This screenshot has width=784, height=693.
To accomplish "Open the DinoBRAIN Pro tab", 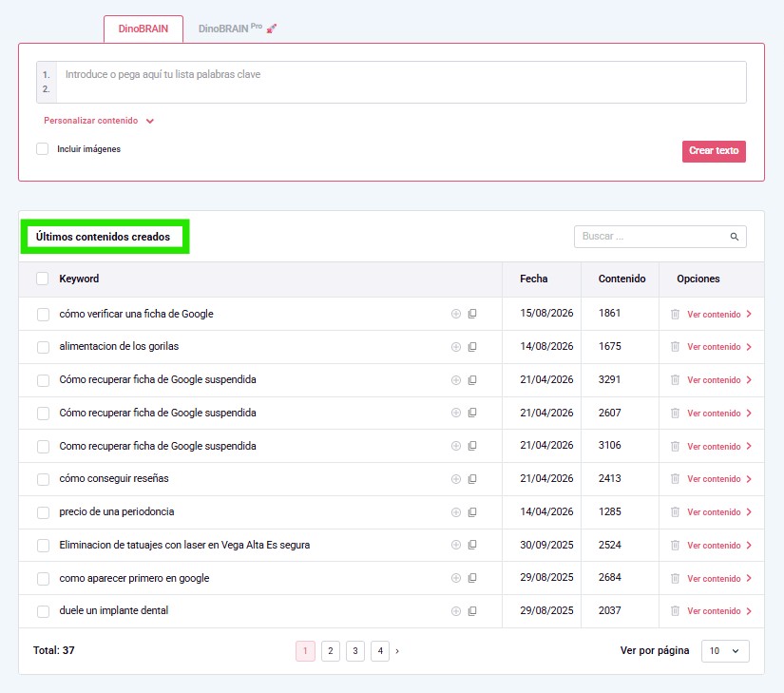I will 238,29.
